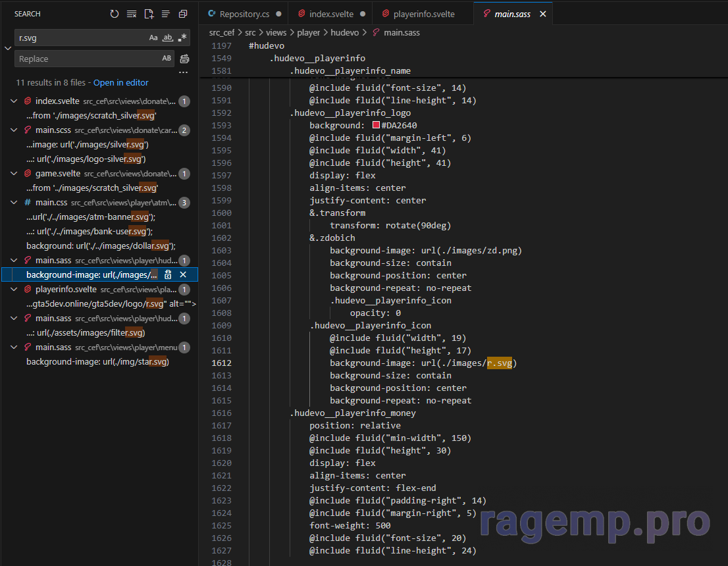
Task: Replace the highlighted background-image match
Action: pos(169,274)
